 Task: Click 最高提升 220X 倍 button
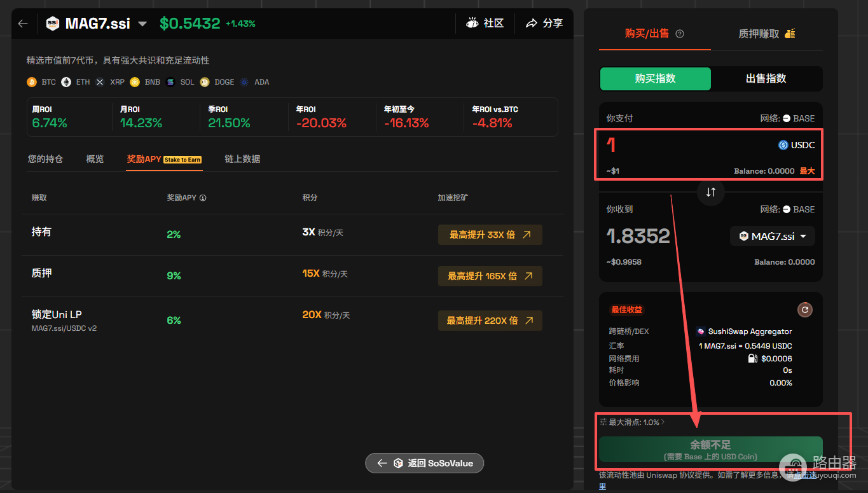[x=490, y=321]
